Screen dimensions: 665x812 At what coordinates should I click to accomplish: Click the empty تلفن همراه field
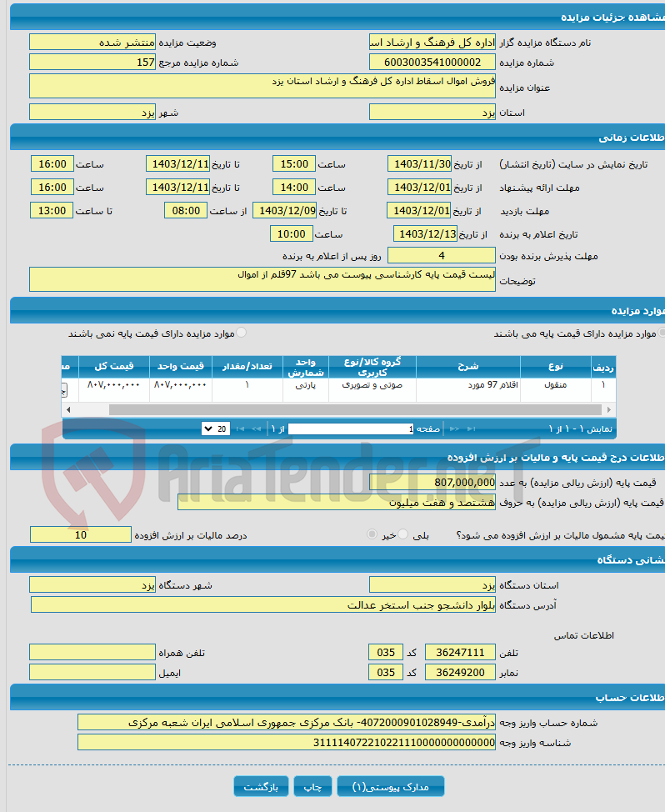92,652
